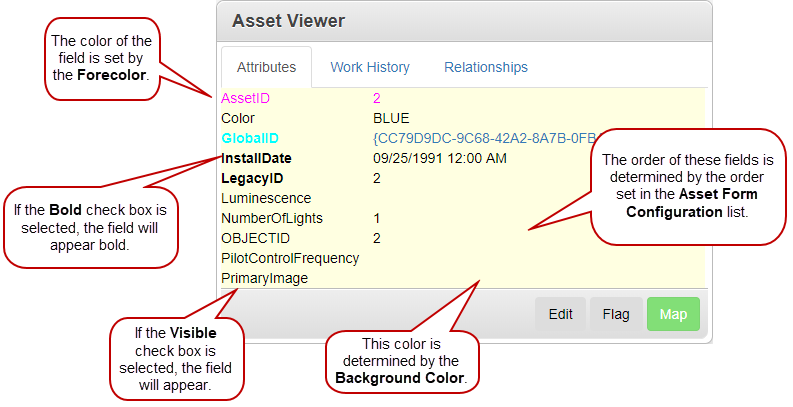Viewport: 793px width, 407px height.
Task: Select the OBJECTID field label
Action: (254, 238)
